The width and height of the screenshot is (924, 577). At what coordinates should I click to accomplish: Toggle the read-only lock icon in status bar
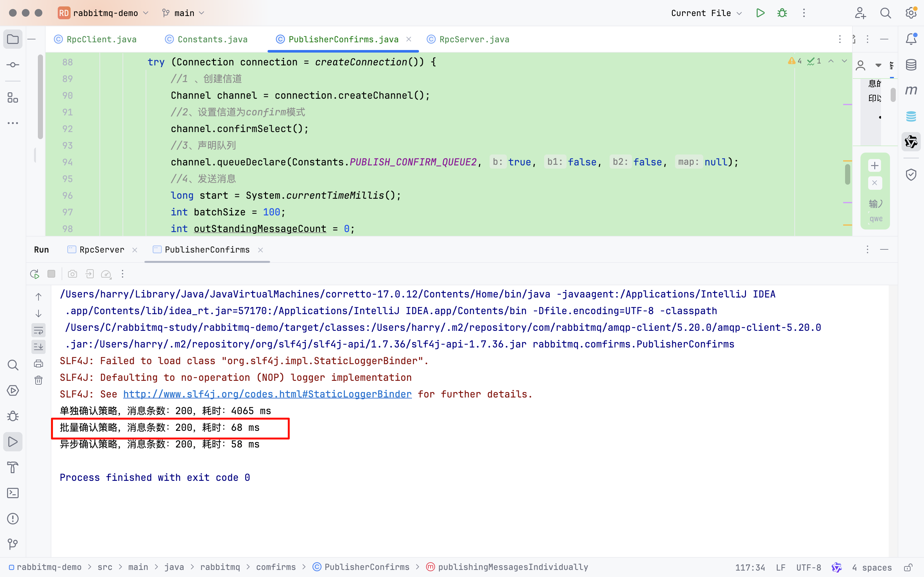[908, 567]
